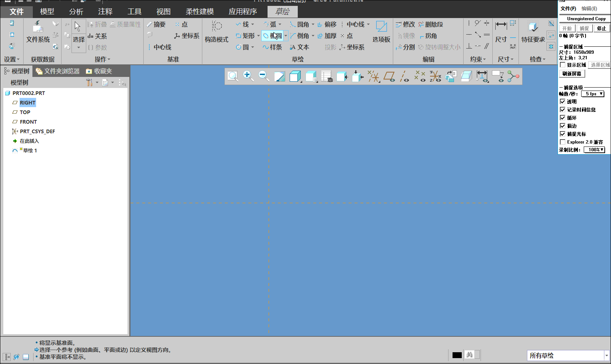This screenshot has width=611, height=364.
Task: Toggle the 记录时间信息 checkbox
Action: 562,110
